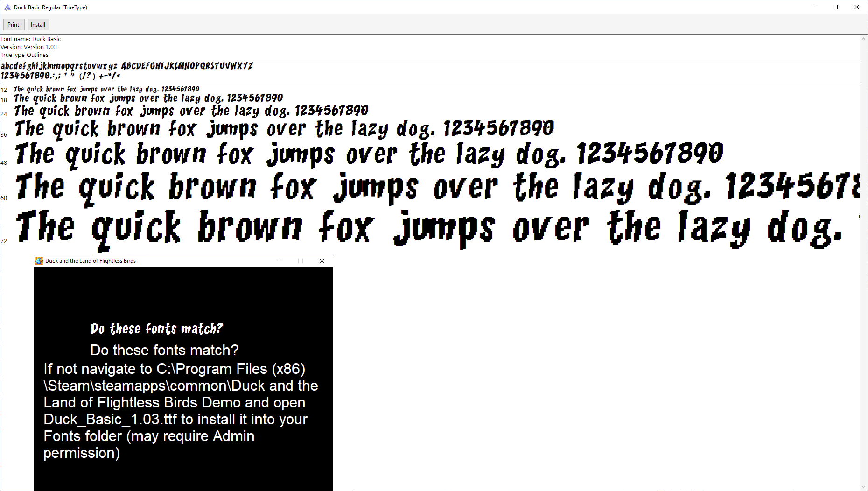Click the vertical scrollbar down arrow in font viewer
Screen dimensions: 868x491
pyautogui.click(x=863, y=487)
